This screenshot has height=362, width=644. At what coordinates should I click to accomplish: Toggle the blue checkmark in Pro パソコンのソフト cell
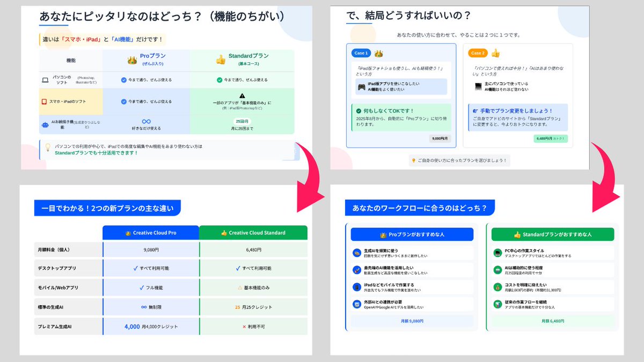123,80
